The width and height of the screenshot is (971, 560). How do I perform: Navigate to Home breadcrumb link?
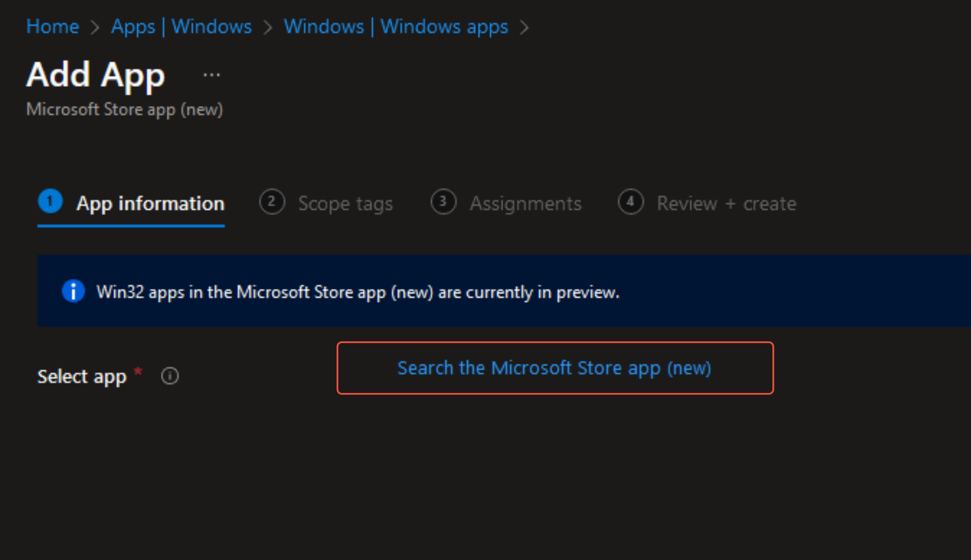53,26
